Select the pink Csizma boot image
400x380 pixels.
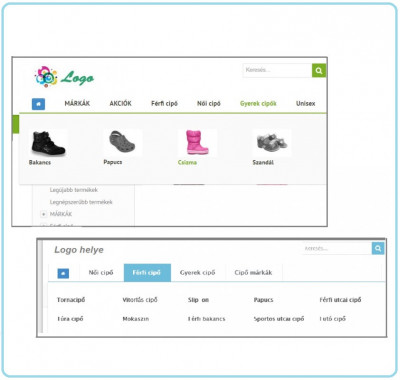[x=197, y=142]
